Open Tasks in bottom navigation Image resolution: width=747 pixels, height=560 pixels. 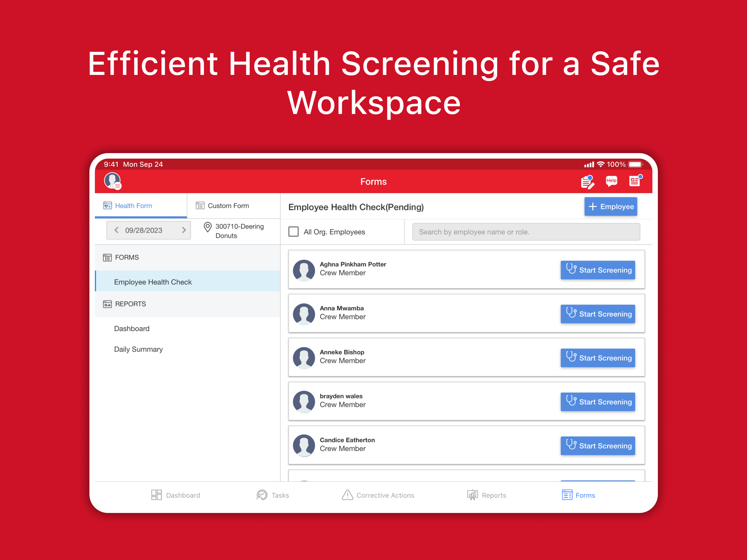tap(273, 495)
